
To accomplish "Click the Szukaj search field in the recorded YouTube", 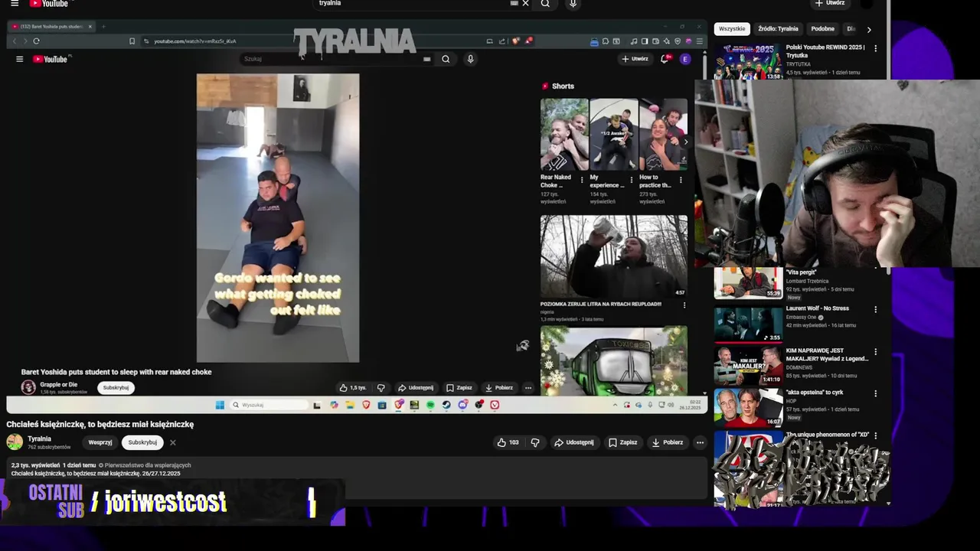I will pyautogui.click(x=335, y=59).
